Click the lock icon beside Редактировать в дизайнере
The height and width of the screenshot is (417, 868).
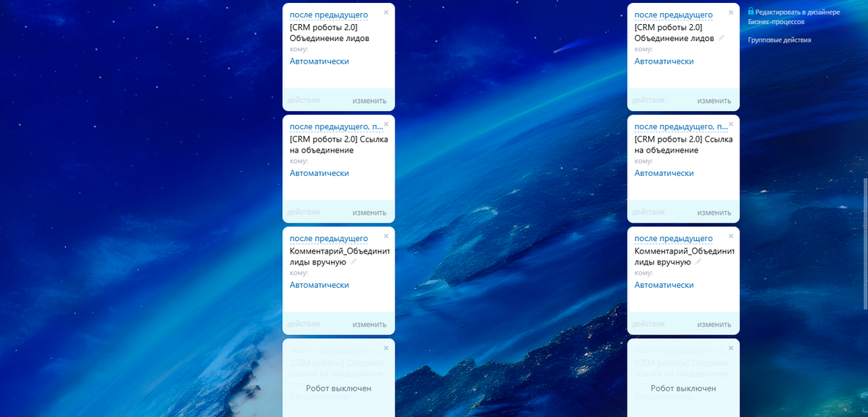(x=751, y=11)
